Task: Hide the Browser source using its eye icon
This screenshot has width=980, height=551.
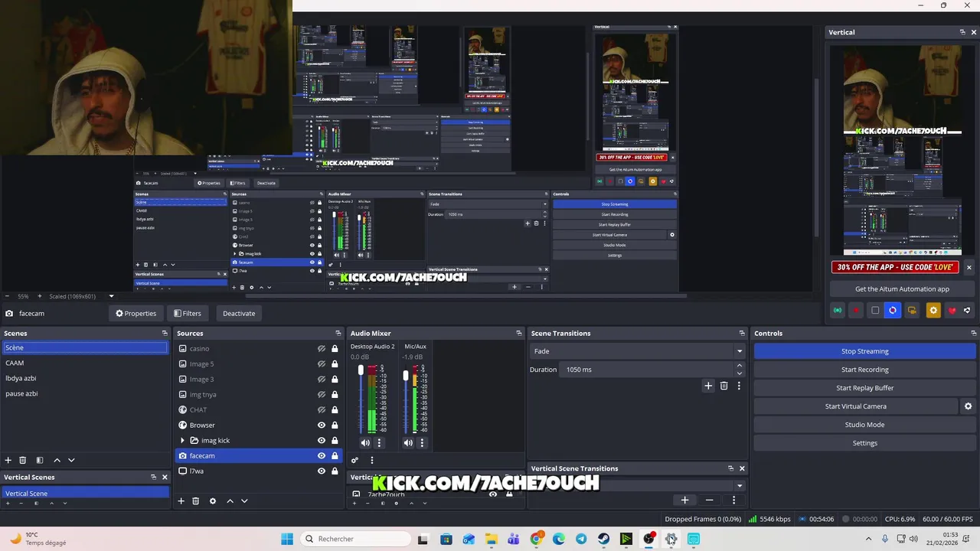Action: tap(322, 425)
